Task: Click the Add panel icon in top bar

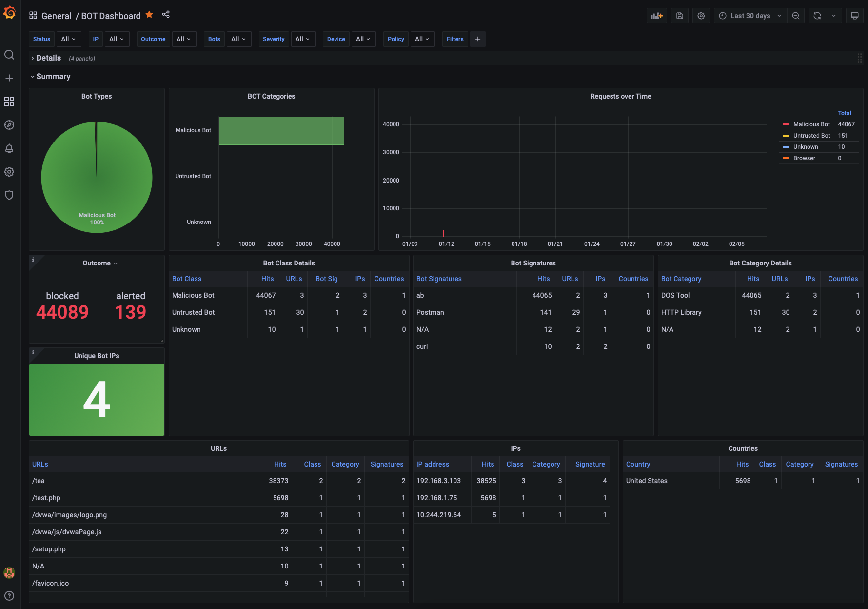Action: [657, 16]
